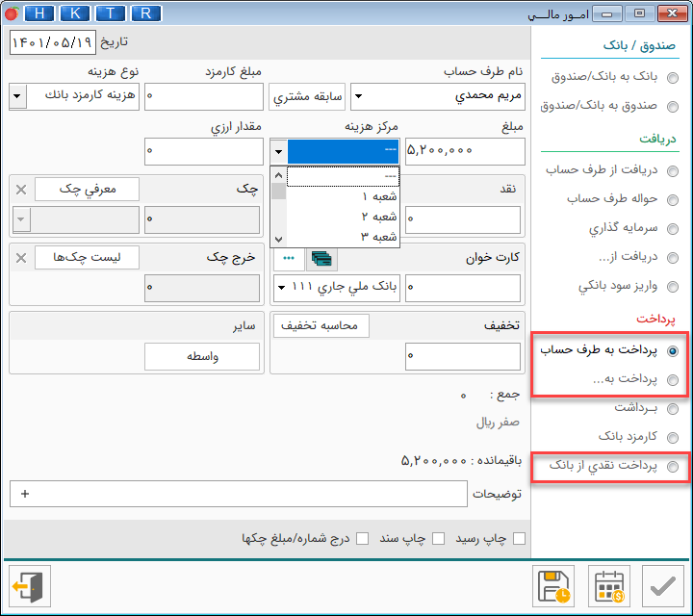The image size is (693, 616).
Task: Select دریافت از... radio option
Action: 673,258
